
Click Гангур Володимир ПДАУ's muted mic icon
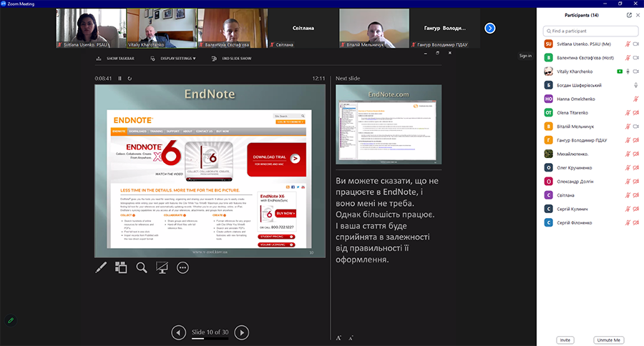628,140
